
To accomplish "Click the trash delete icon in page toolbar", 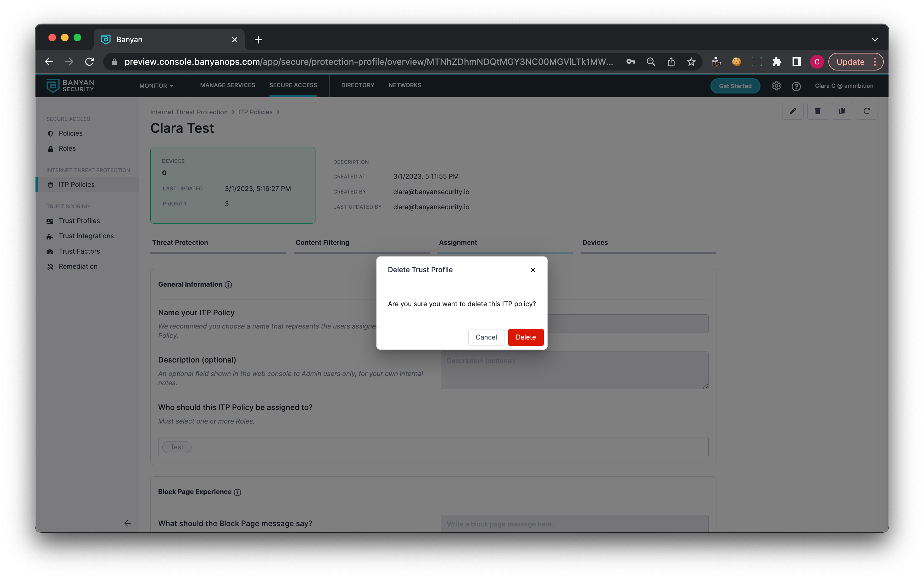I will [x=817, y=111].
